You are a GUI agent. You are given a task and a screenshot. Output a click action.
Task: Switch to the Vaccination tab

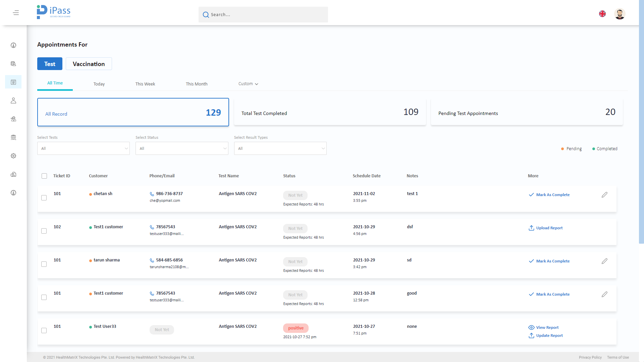89,64
